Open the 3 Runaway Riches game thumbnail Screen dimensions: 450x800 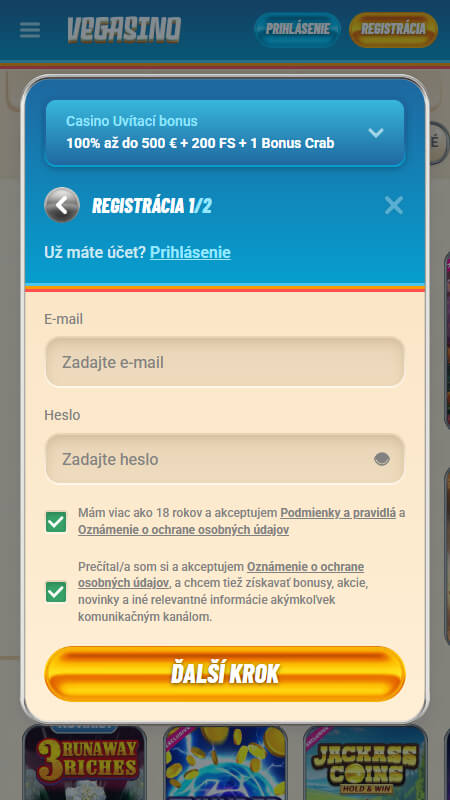[x=85, y=762]
